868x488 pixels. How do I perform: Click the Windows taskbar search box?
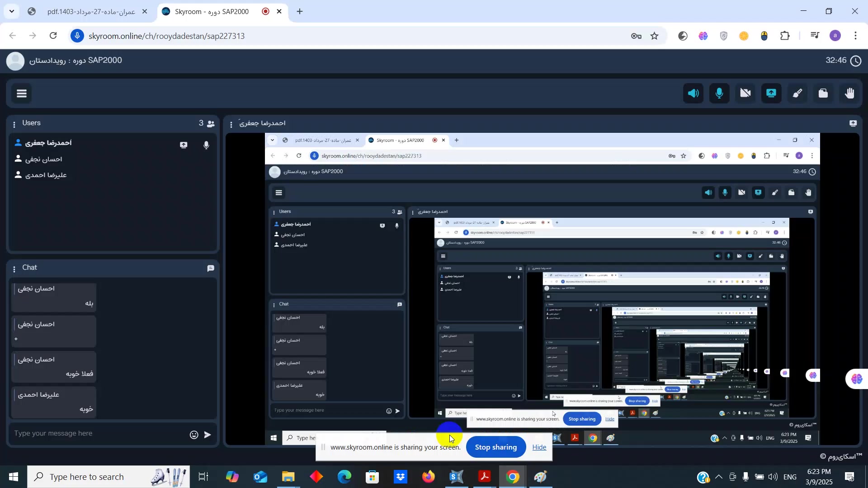[108, 477]
